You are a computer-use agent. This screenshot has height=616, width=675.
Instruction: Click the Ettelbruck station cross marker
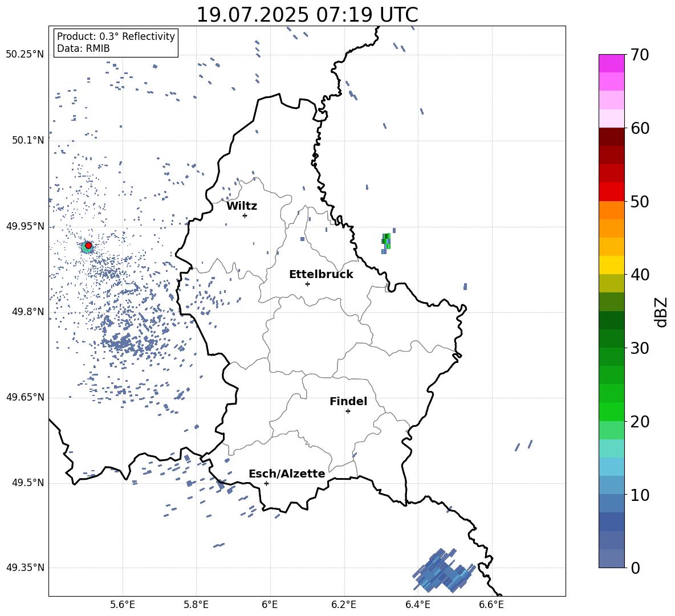[x=307, y=284]
